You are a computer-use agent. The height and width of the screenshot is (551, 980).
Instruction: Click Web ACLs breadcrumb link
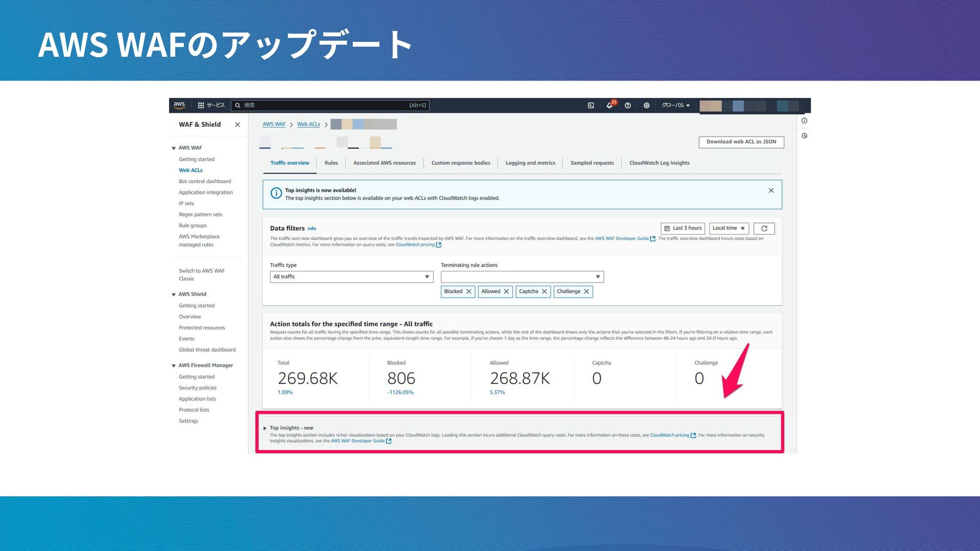[x=308, y=124]
